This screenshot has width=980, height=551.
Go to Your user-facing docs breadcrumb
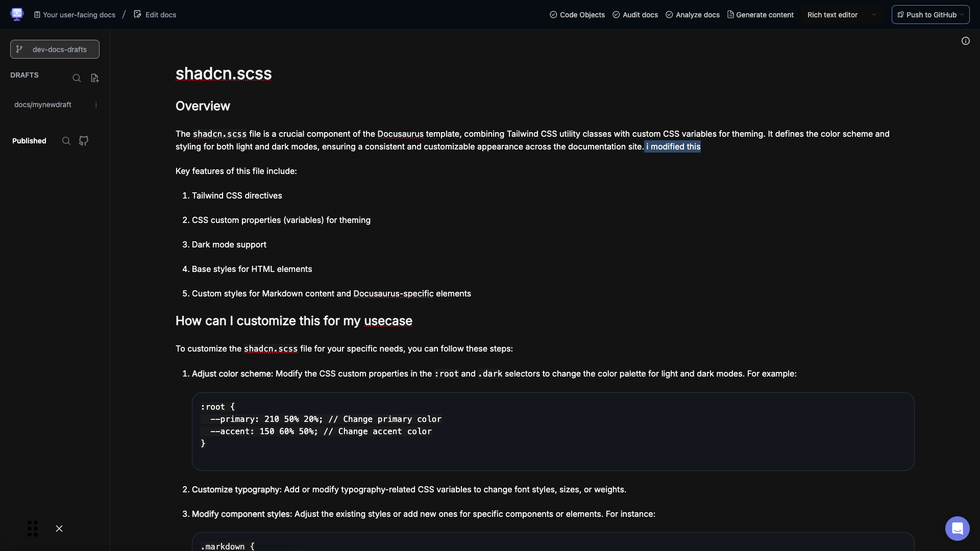[75, 15]
